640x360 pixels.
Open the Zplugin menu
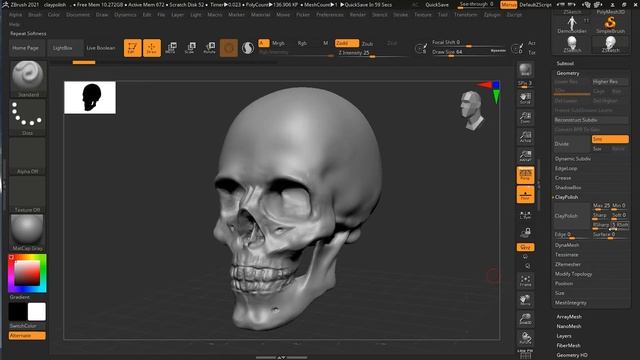pos(492,15)
